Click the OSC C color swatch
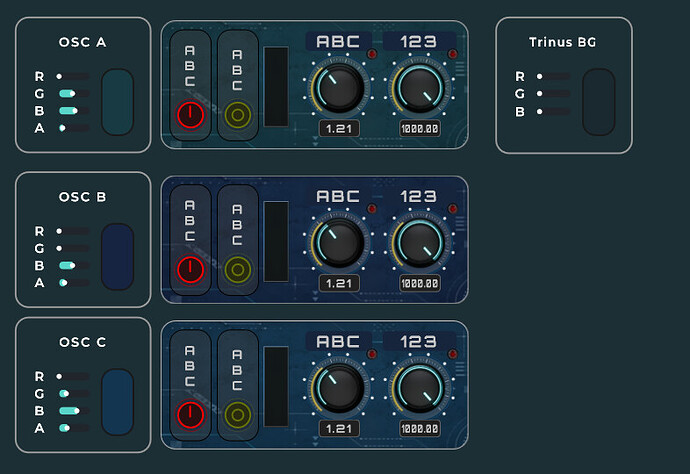This screenshot has width=690, height=474. coord(117,402)
